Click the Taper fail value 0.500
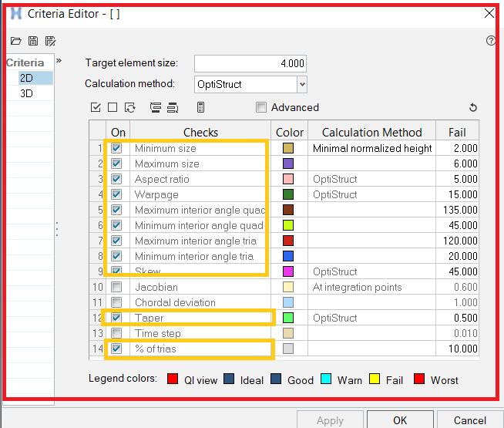Viewport: 504px width, 428px height. (458, 318)
